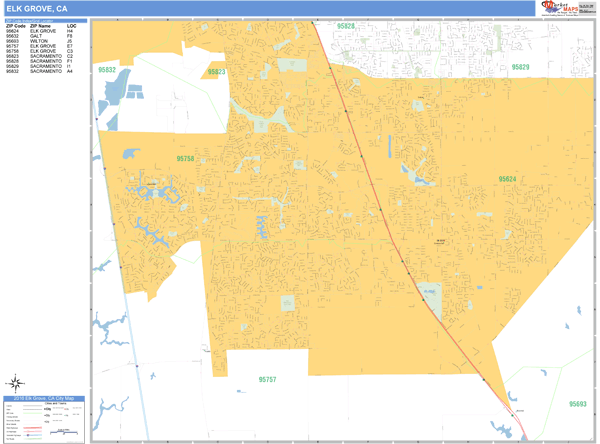
Task: Select the "WILTON" name in the index
Action: tap(39, 41)
